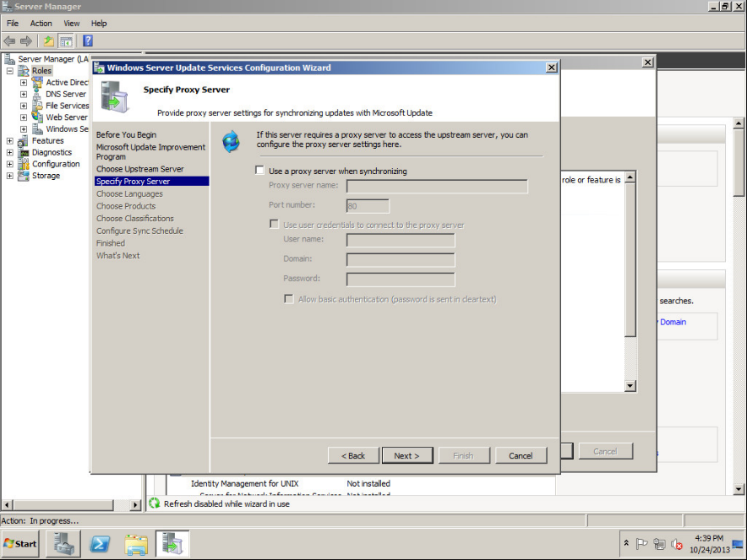747x560 pixels.
Task: Open Help via the blue question mark icon
Action: coord(88,41)
